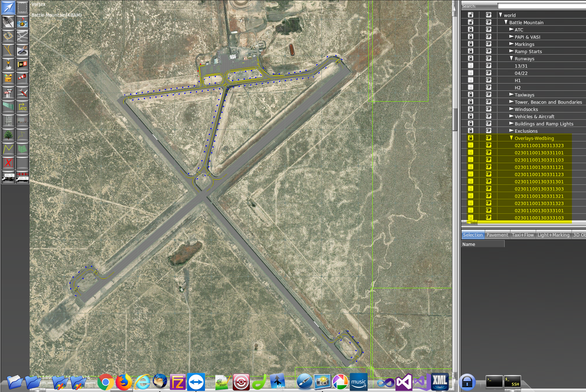This screenshot has height=392, width=586.
Task: Collapse the Runways group
Action: [511, 59]
